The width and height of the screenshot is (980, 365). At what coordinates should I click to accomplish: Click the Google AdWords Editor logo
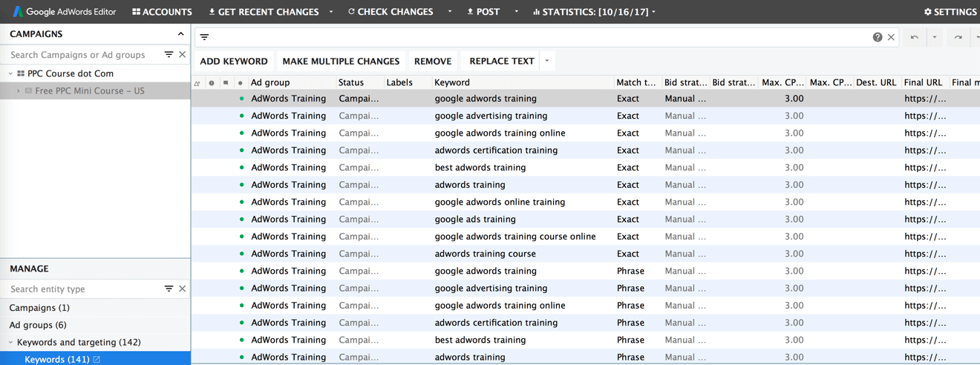coord(64,12)
